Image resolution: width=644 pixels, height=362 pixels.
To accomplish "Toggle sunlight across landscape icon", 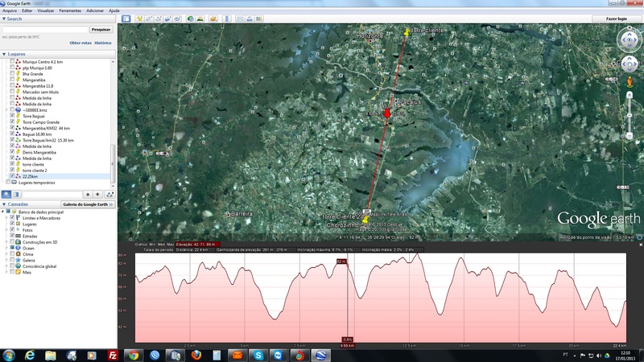I will click(200, 19).
